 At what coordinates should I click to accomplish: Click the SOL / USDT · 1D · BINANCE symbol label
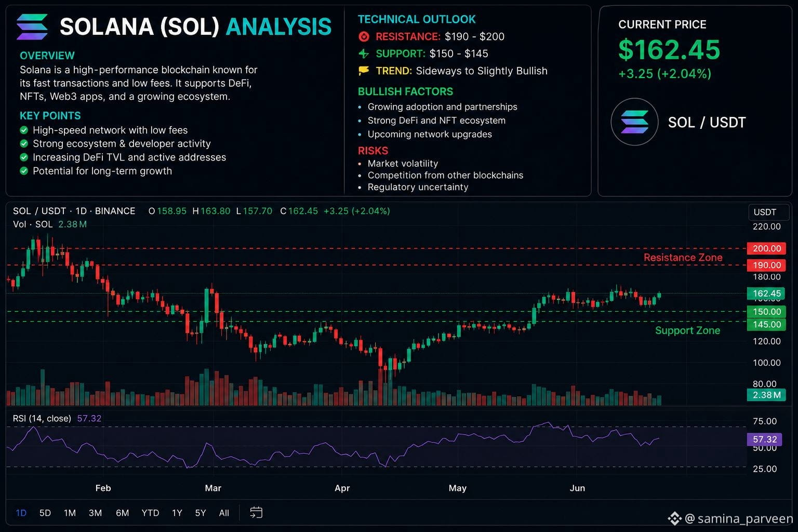click(74, 211)
